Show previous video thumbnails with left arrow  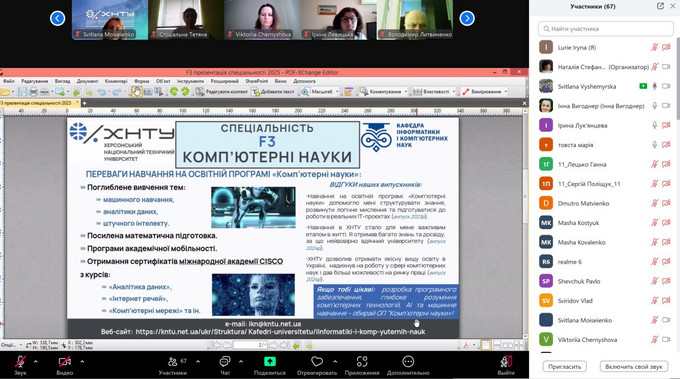pyautogui.click(x=58, y=18)
